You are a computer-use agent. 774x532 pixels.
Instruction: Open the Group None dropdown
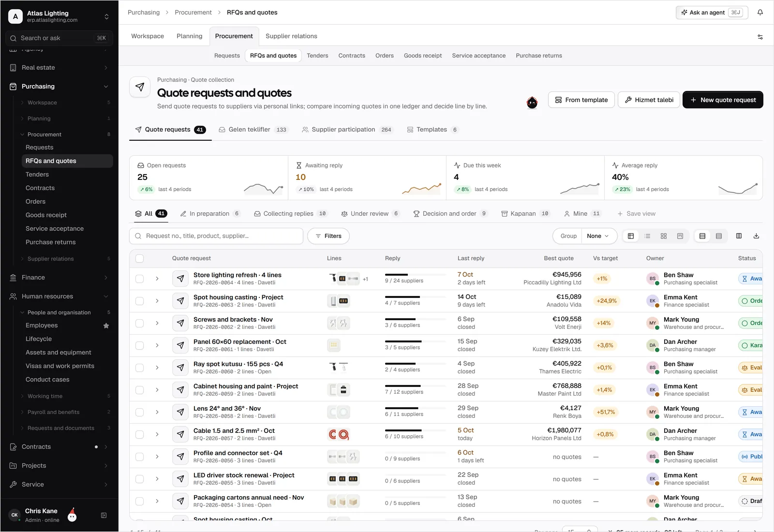tap(599, 236)
